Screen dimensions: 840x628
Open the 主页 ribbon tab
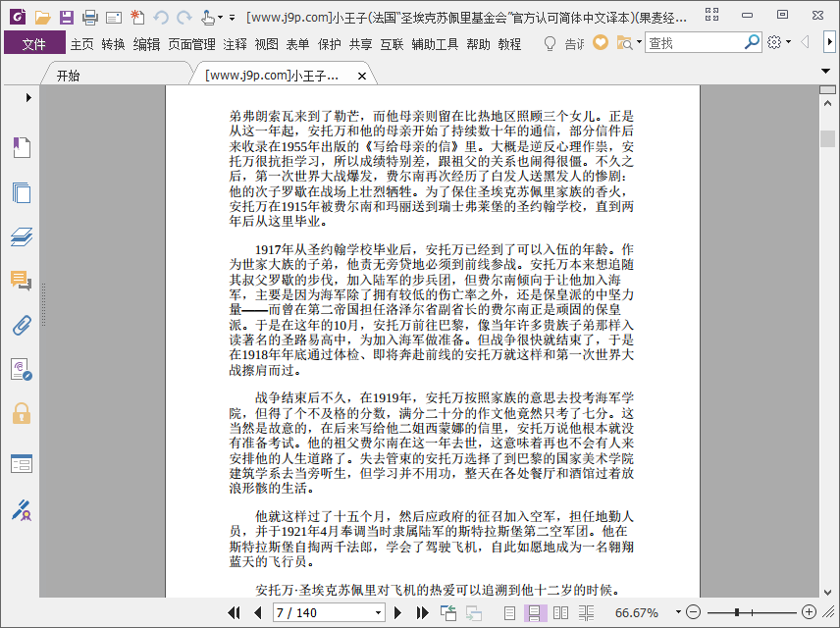pos(81,44)
